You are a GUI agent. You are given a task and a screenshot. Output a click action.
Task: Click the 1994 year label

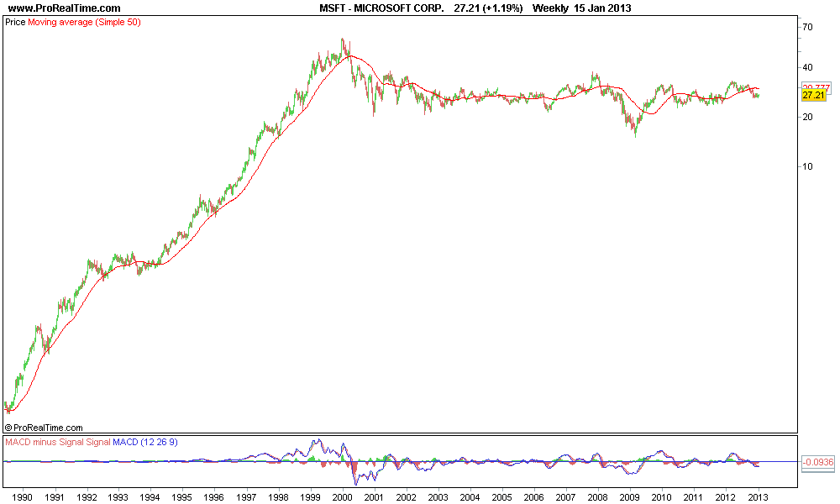pyautogui.click(x=150, y=497)
